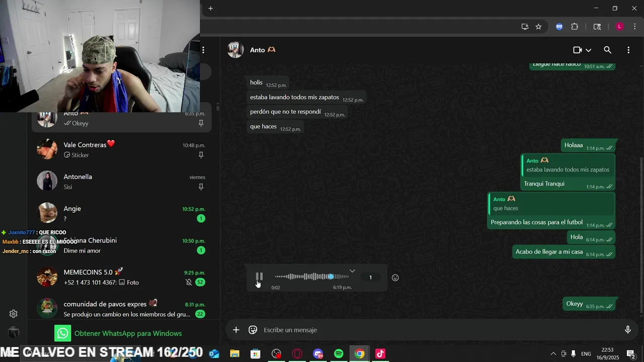Open the conversation three-dot menu
Viewport: 644px width, 362px height.
[x=628, y=50]
